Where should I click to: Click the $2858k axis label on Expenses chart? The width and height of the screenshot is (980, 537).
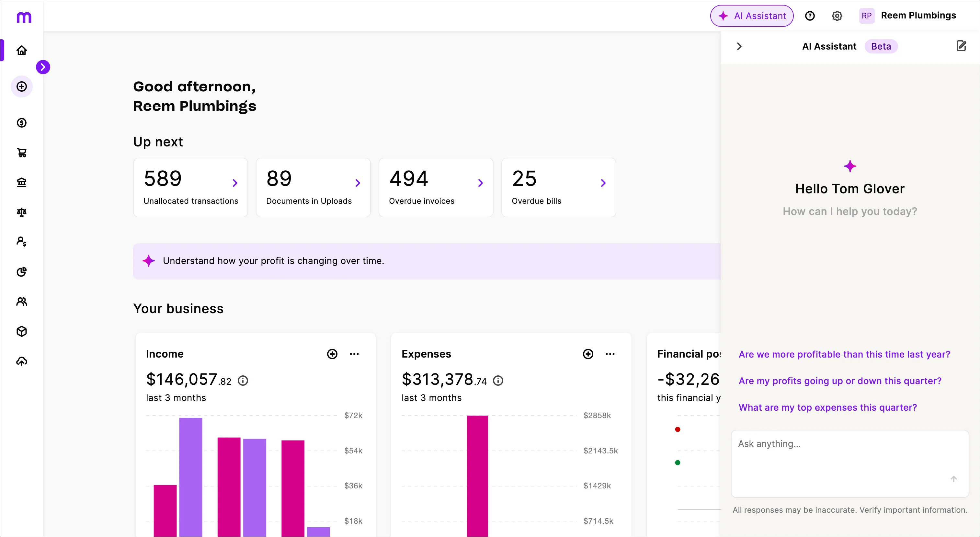(x=597, y=415)
